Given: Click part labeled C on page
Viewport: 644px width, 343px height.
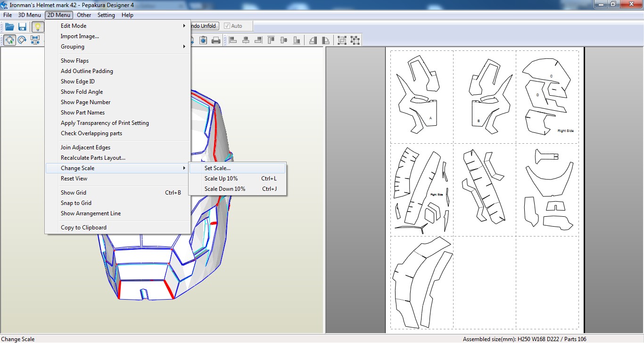Looking at the screenshot, I should [551, 76].
